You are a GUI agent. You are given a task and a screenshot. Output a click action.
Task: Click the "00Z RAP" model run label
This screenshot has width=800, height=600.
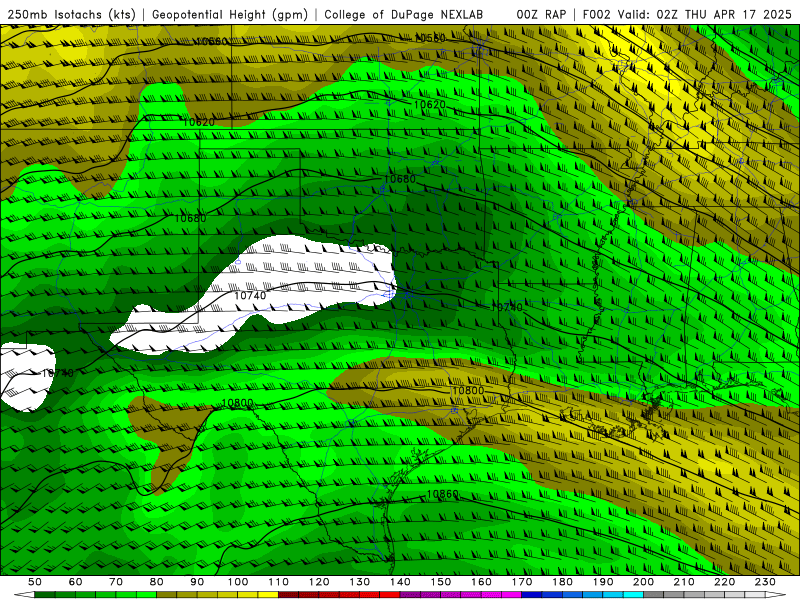pyautogui.click(x=541, y=15)
